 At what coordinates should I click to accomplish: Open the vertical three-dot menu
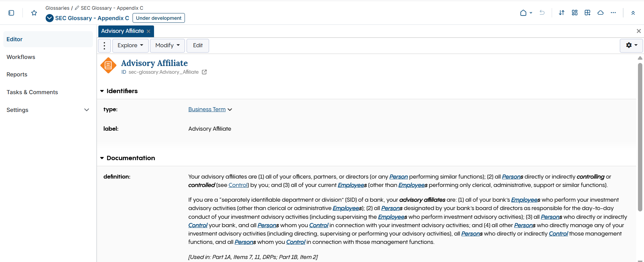coord(104,46)
